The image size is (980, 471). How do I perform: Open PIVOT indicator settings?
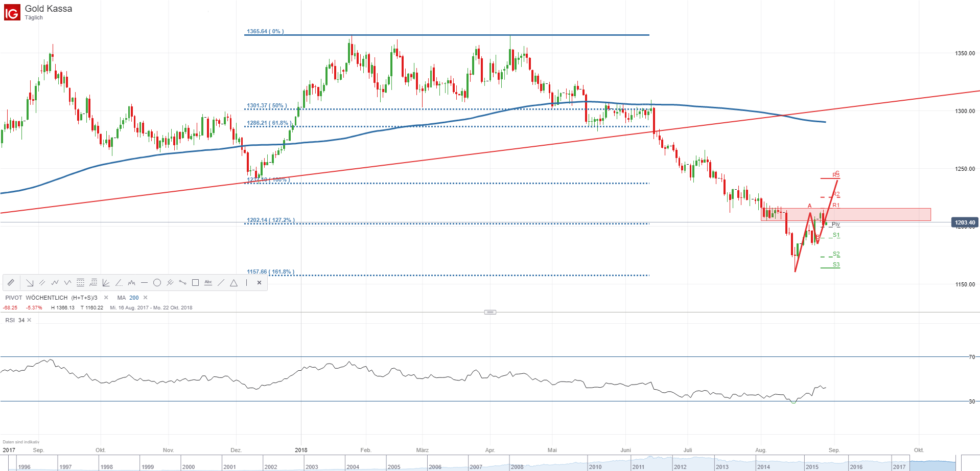[14, 298]
